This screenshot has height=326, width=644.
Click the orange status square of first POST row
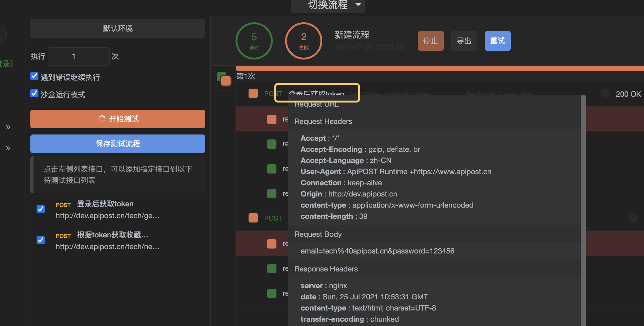(253, 93)
